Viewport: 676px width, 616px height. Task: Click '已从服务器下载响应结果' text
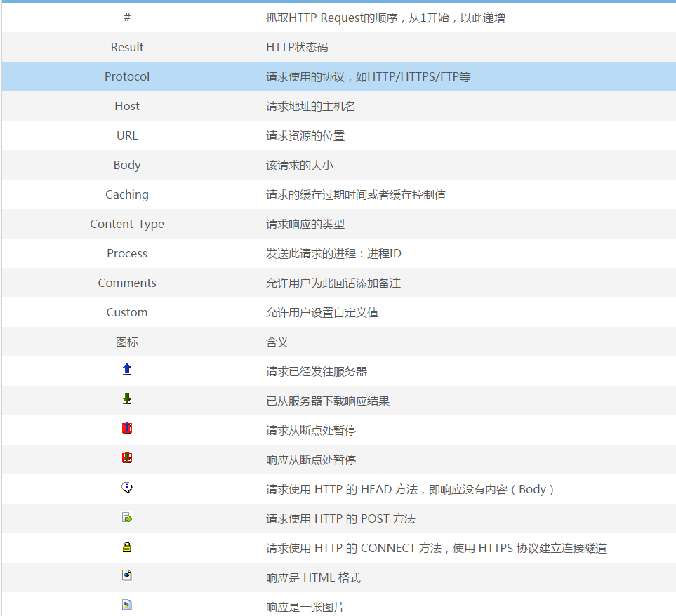pos(328,401)
